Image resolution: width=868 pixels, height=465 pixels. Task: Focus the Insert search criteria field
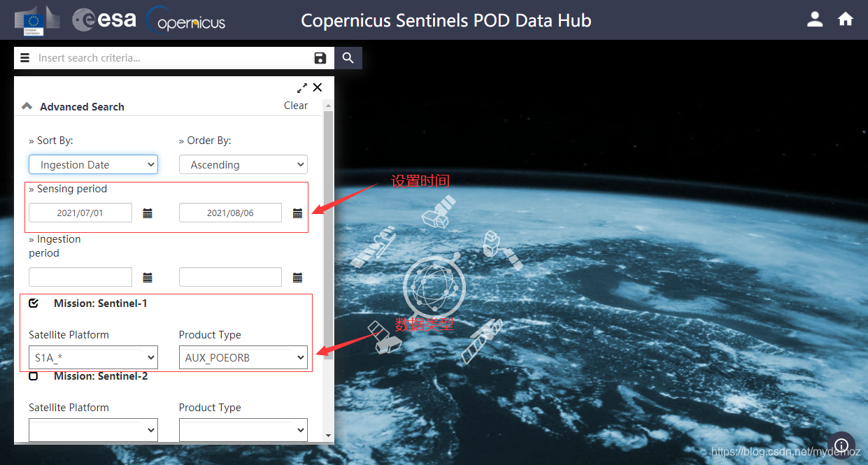pos(173,58)
